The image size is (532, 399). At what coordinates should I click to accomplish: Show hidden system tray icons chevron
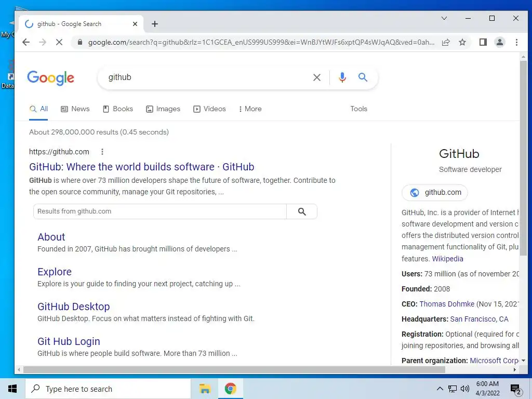point(440,389)
